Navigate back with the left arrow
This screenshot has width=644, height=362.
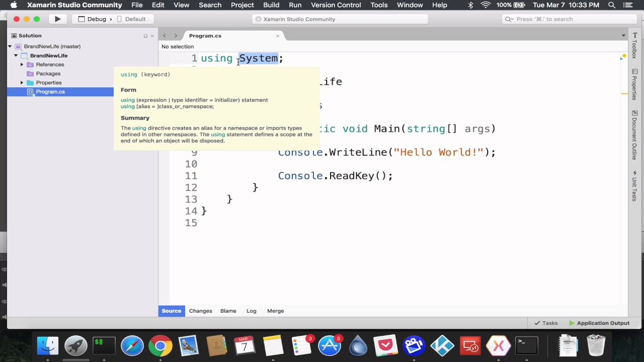tap(164, 36)
